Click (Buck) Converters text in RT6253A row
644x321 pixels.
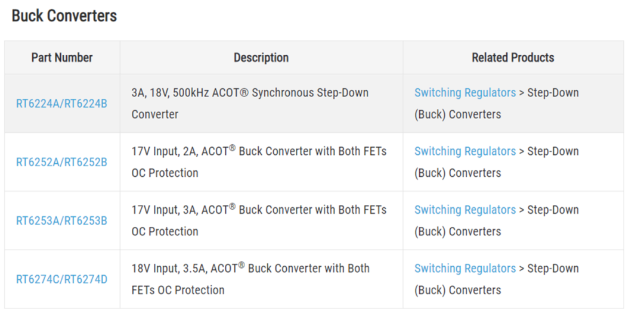click(457, 231)
